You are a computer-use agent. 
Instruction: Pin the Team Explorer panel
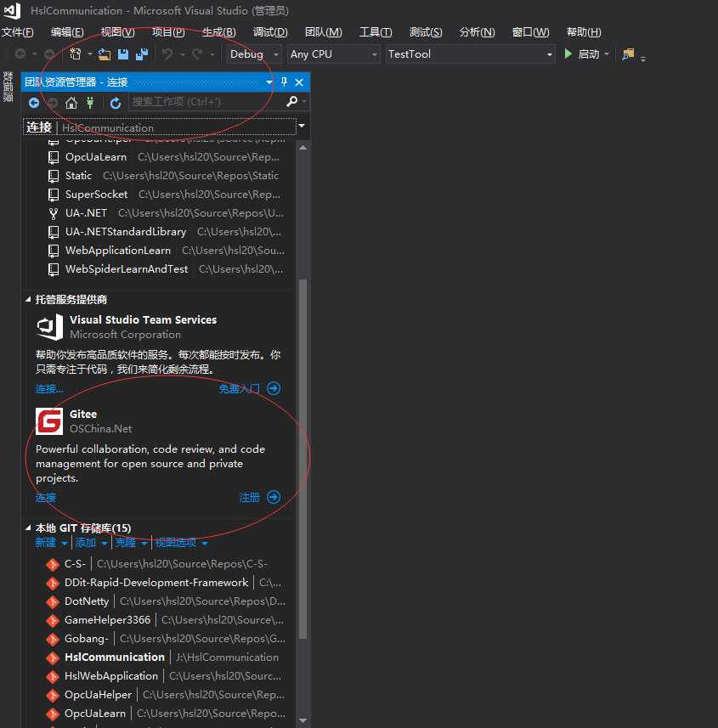(285, 82)
